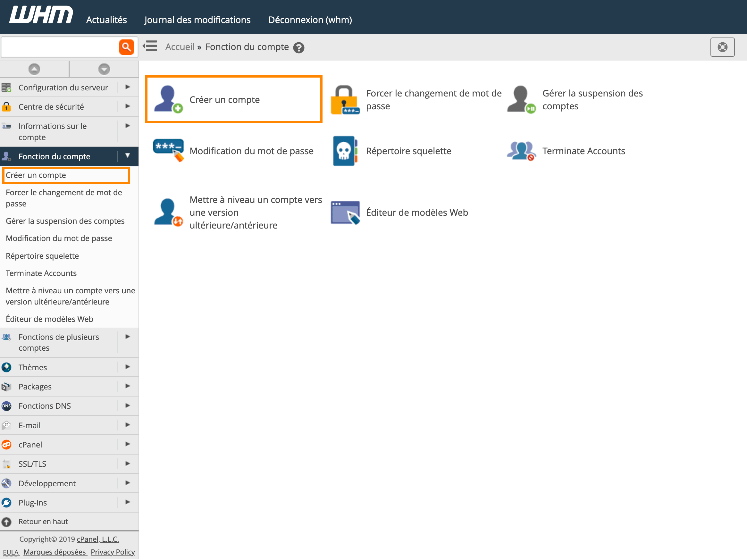747x560 pixels.
Task: Click the orange search magnifier button
Action: [126, 47]
